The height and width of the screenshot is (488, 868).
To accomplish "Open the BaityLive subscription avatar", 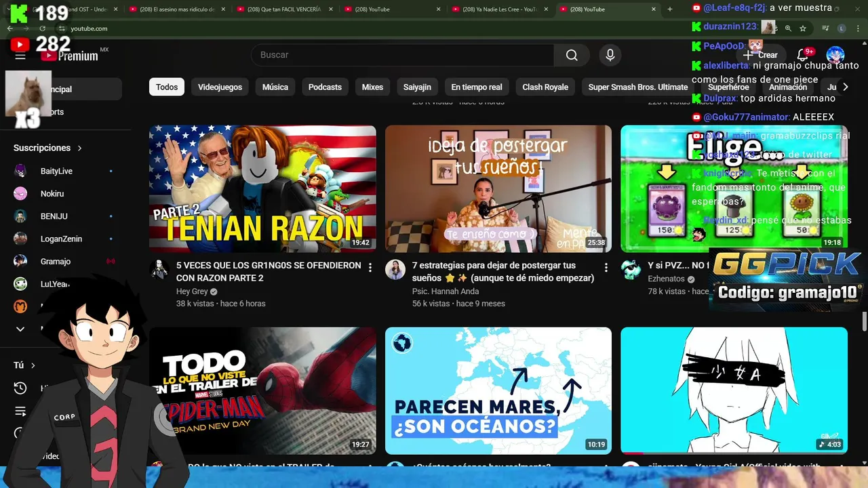I will pyautogui.click(x=20, y=171).
